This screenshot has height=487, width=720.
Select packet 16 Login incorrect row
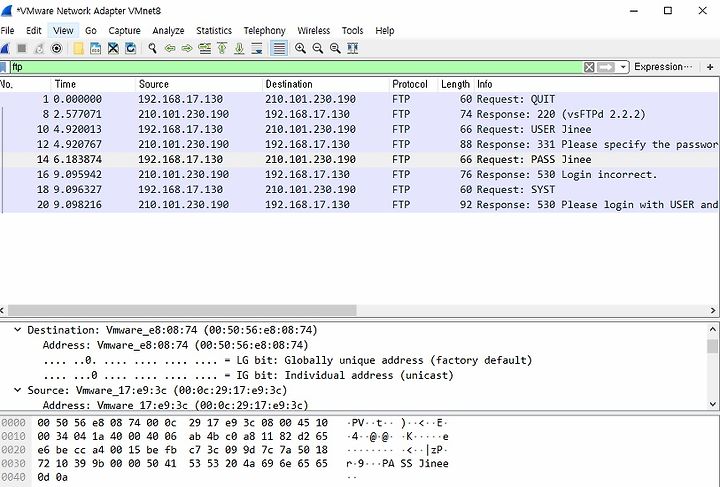(359, 175)
